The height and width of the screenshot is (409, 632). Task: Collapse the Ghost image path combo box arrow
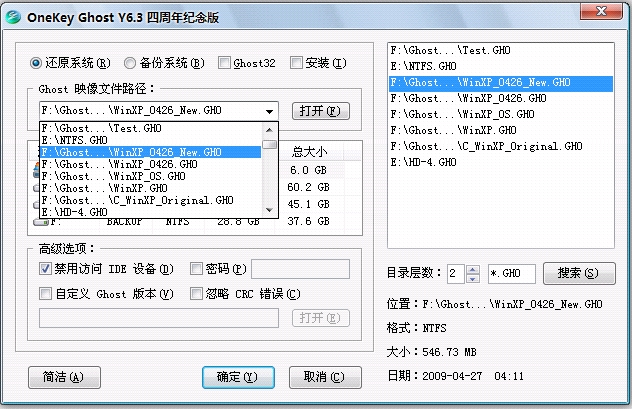(x=269, y=111)
